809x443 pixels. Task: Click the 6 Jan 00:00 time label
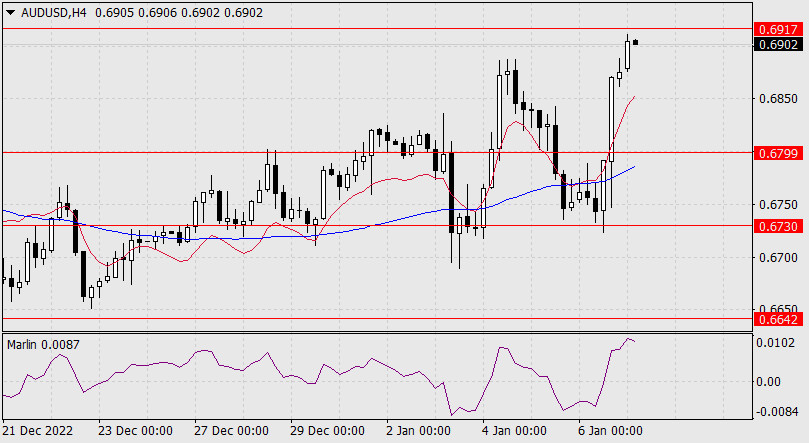[610, 431]
